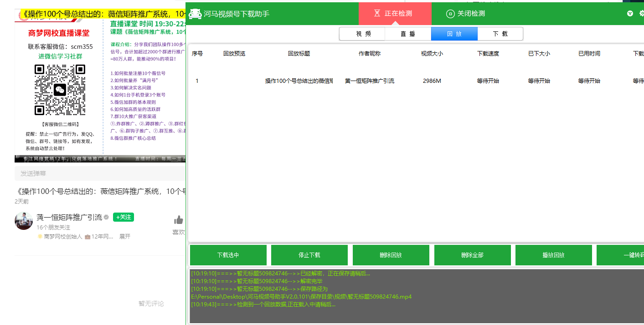
Task: Click 关闭检测 to stop detection
Action: coord(465,14)
